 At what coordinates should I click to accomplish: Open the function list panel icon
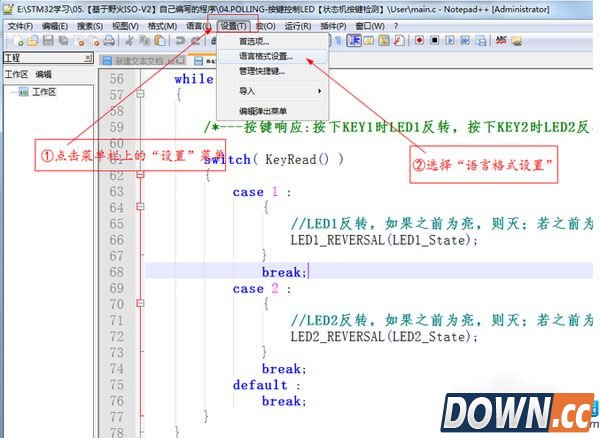click(x=399, y=41)
